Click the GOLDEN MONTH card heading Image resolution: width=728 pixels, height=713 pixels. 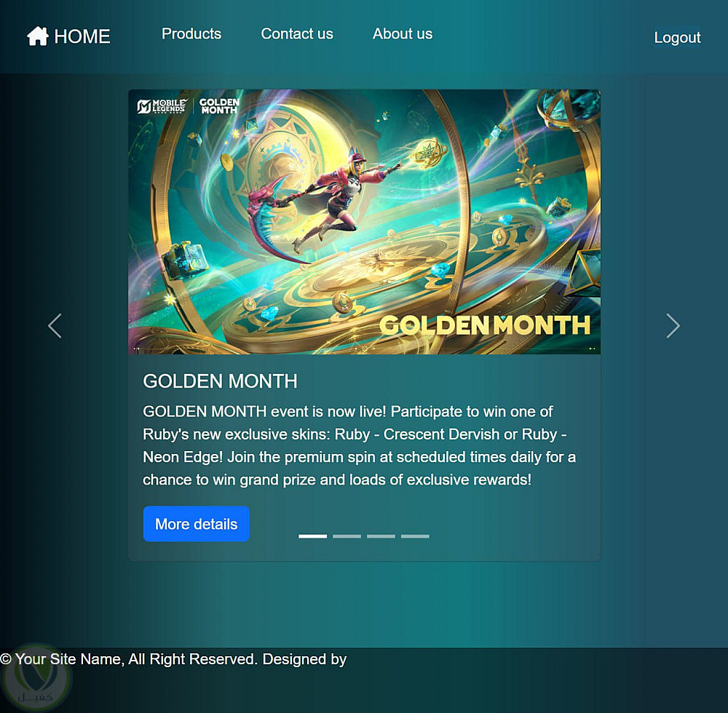point(220,381)
